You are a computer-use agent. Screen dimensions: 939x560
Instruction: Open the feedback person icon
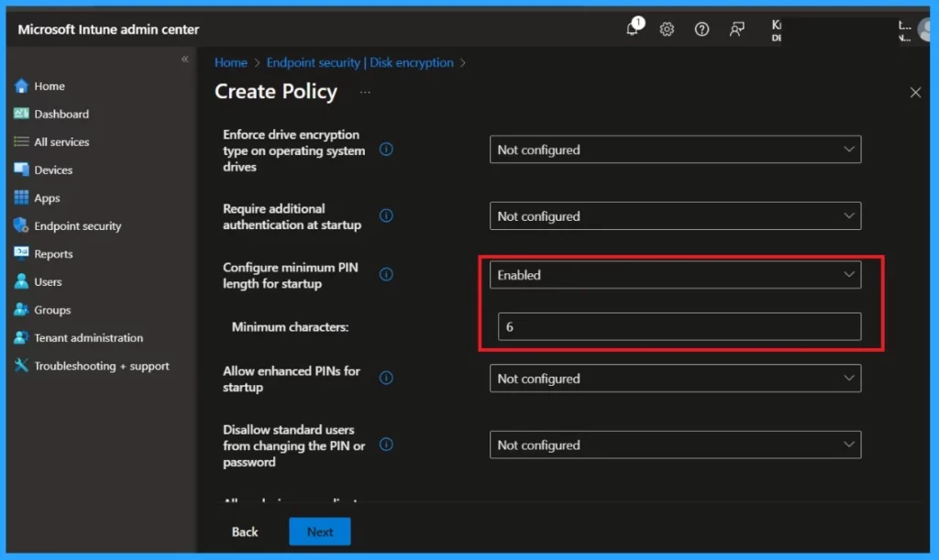[736, 28]
